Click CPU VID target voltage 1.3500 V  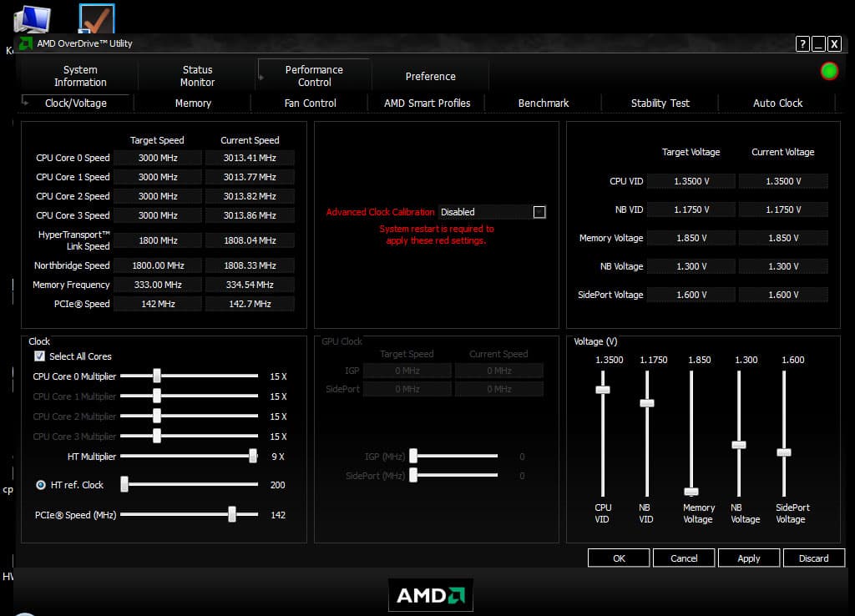point(691,181)
